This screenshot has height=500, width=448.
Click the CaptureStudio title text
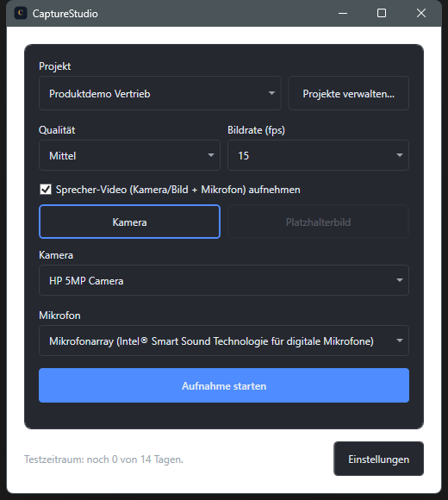click(65, 14)
